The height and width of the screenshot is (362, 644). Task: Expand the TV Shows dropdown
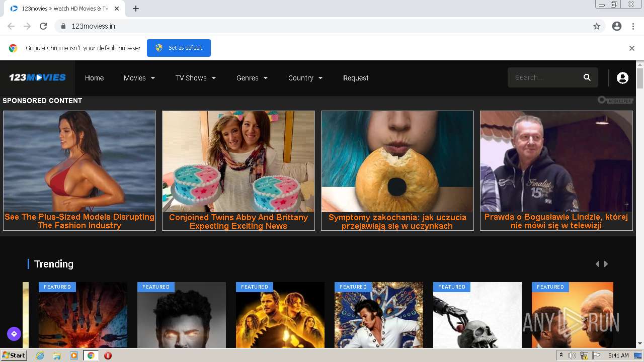pyautogui.click(x=196, y=78)
